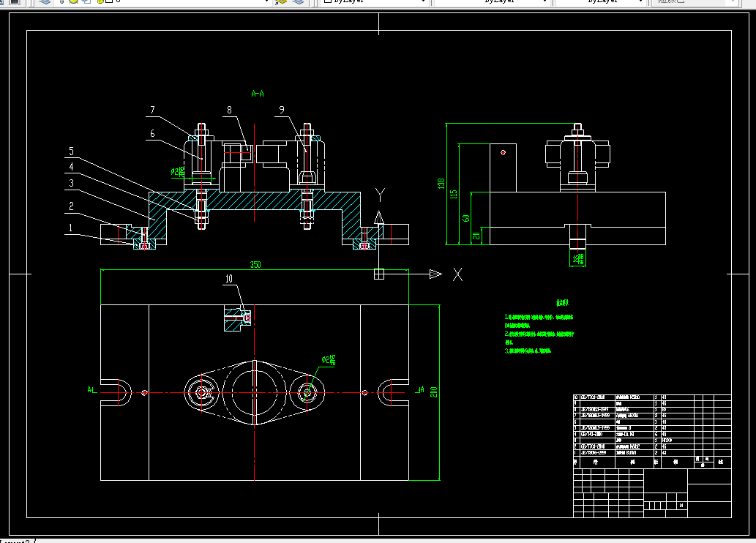The width and height of the screenshot is (756, 543).
Task: Select part balloon number 2
Action: [x=72, y=206]
